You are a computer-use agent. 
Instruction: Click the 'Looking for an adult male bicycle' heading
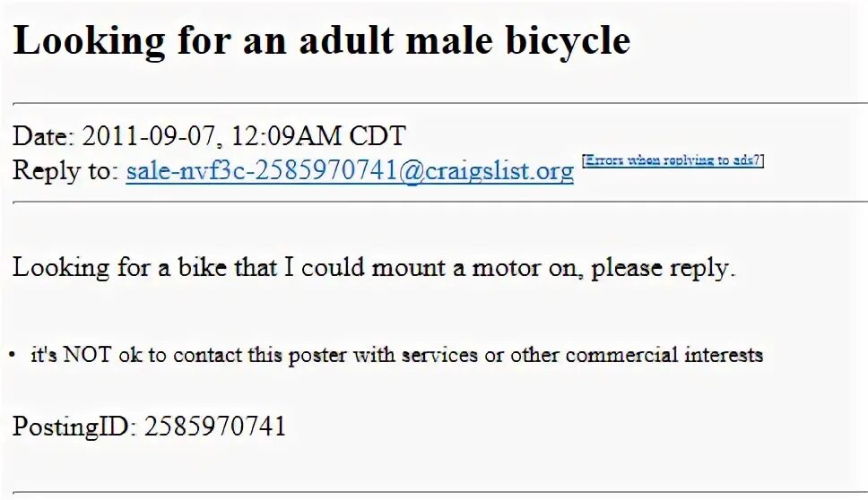[x=321, y=41]
